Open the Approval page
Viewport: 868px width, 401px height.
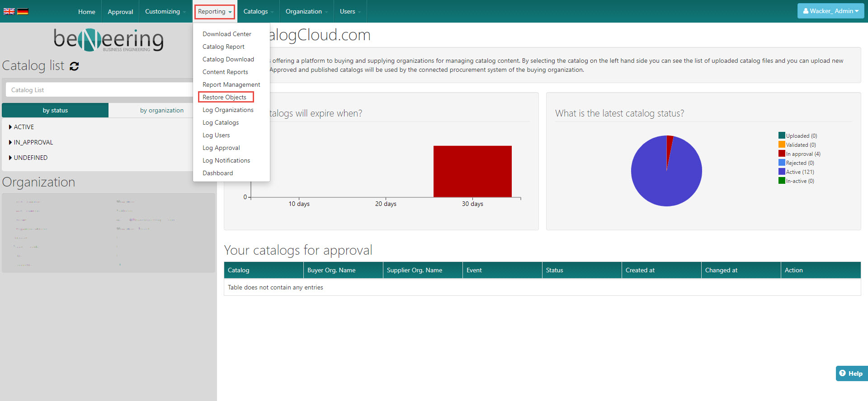(x=120, y=12)
